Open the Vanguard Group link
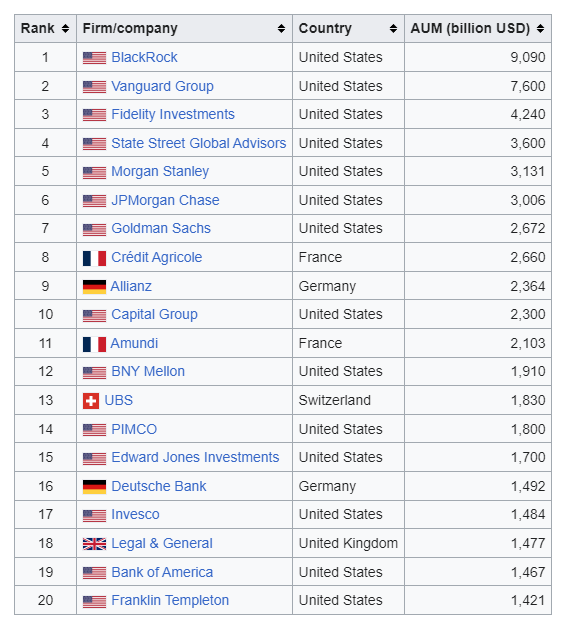The width and height of the screenshot is (567, 625). (162, 86)
